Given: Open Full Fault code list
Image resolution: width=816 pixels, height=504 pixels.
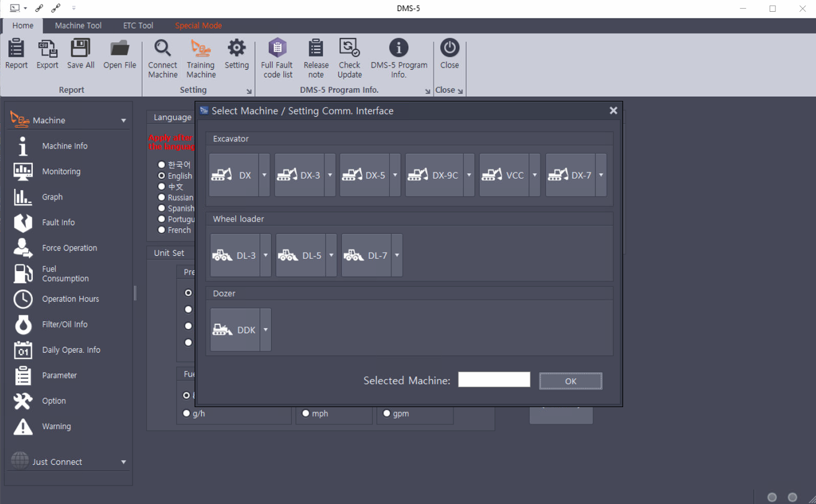Looking at the screenshot, I should [277, 59].
